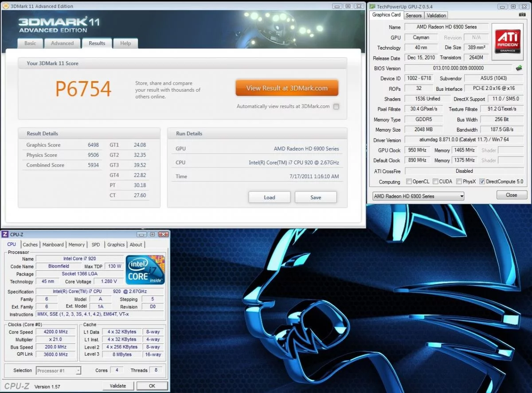Click the 3DMark 11 Advanced Edition logo
532x393 pixels.
[59, 25]
